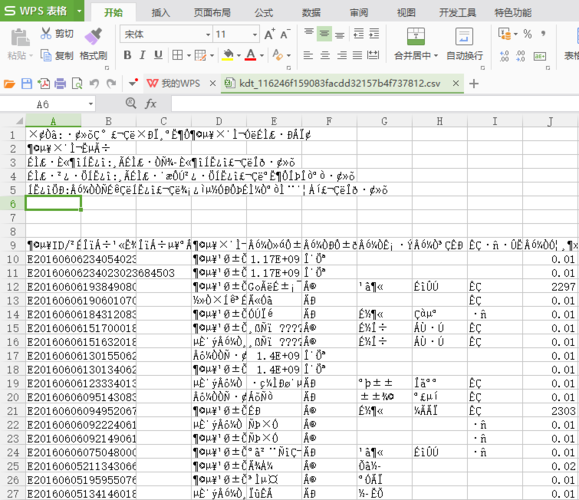The image size is (579, 500).
Task: Switch to the 插入 (Insert) ribbon tab
Action: [161, 13]
